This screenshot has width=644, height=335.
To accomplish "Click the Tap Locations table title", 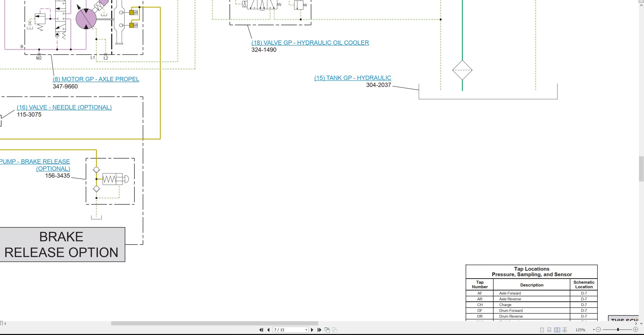I will click(x=532, y=272).
